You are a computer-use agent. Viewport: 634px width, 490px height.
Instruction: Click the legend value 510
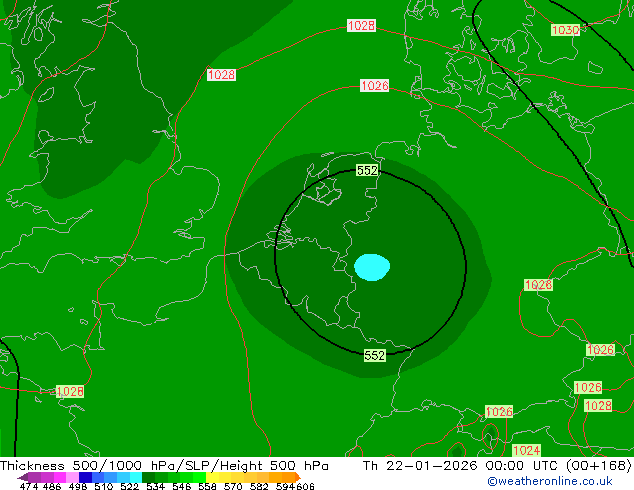[x=103, y=486]
